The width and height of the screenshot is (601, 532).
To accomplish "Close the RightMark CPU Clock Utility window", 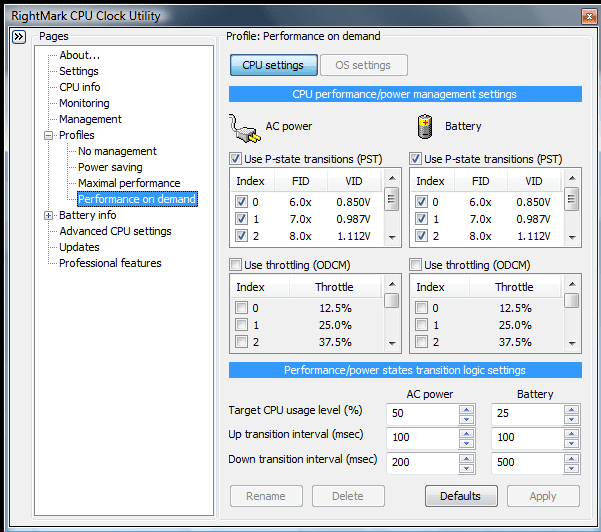I will (x=589, y=16).
